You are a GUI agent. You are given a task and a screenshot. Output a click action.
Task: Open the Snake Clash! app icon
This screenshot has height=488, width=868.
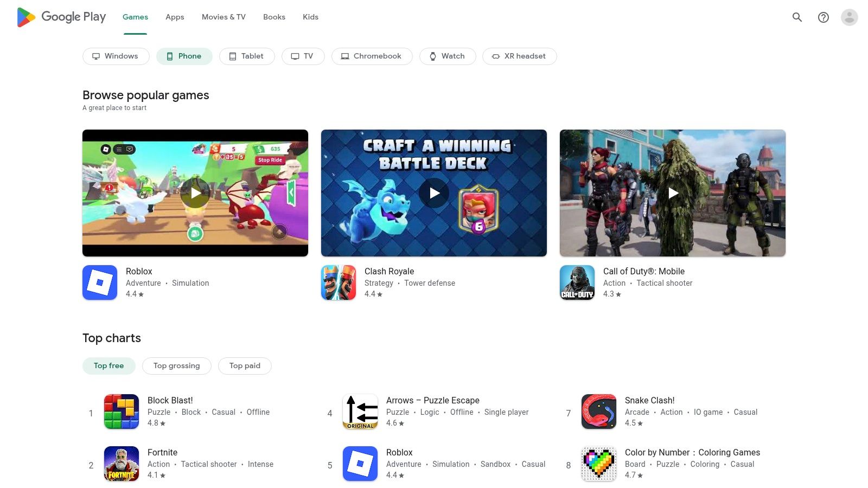(598, 412)
